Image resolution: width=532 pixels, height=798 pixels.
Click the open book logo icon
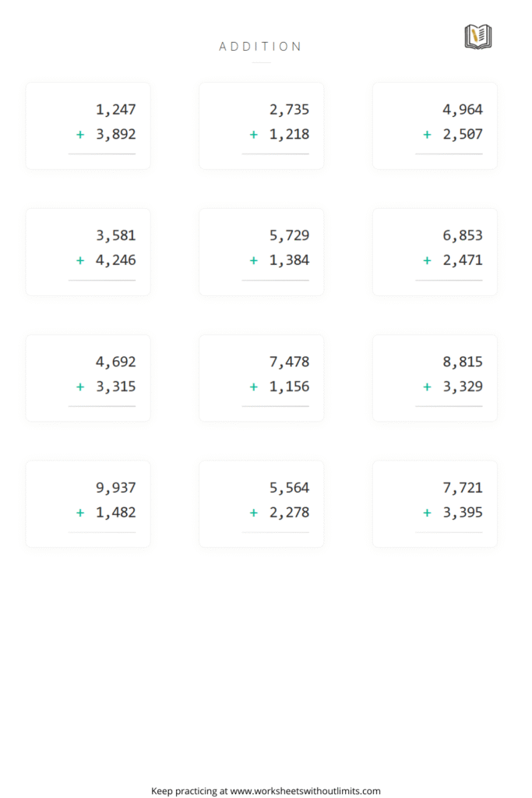[x=478, y=37]
